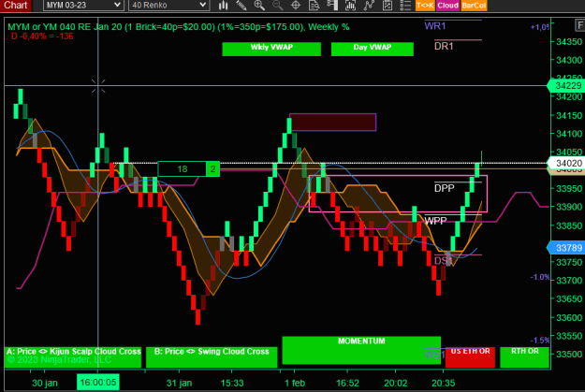
Task: Open the 40 Renko interval dropdown
Action: [169, 6]
